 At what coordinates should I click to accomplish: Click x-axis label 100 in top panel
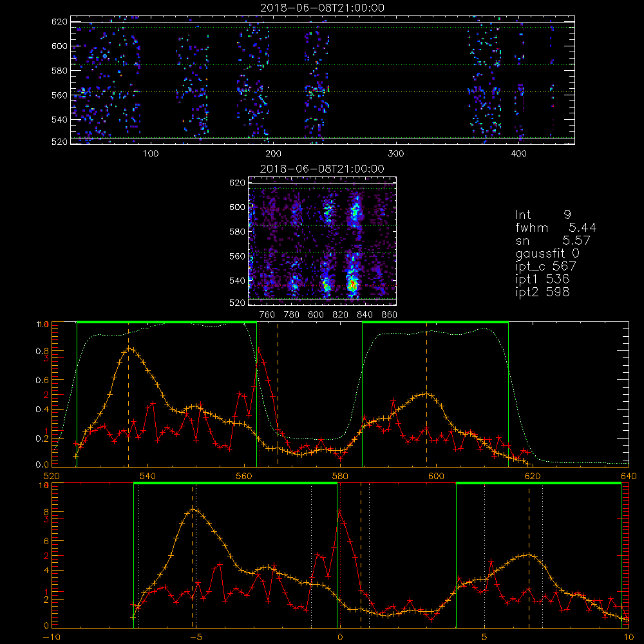click(x=151, y=154)
